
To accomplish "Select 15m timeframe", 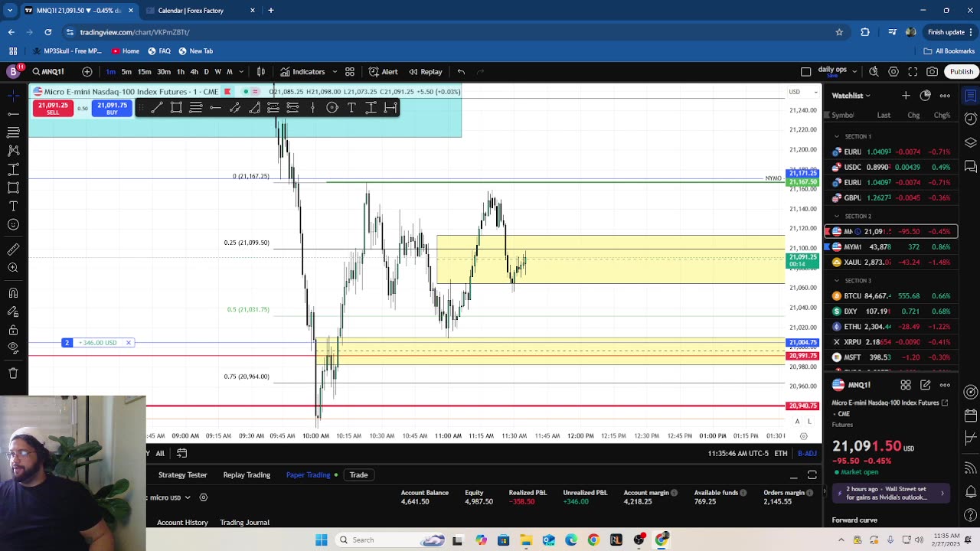I will point(144,72).
